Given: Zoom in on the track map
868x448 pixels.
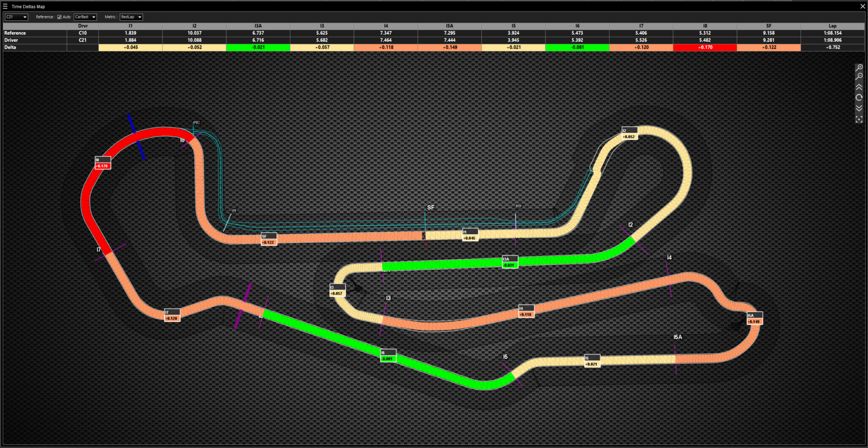Looking at the screenshot, I should pyautogui.click(x=859, y=68).
